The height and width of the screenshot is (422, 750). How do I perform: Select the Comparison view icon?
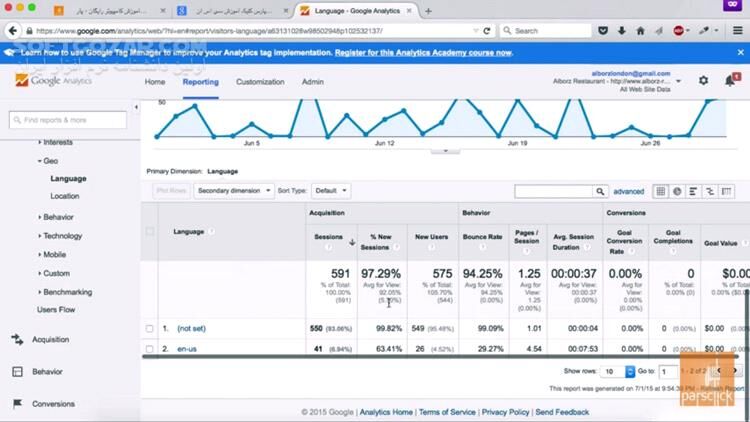710,191
